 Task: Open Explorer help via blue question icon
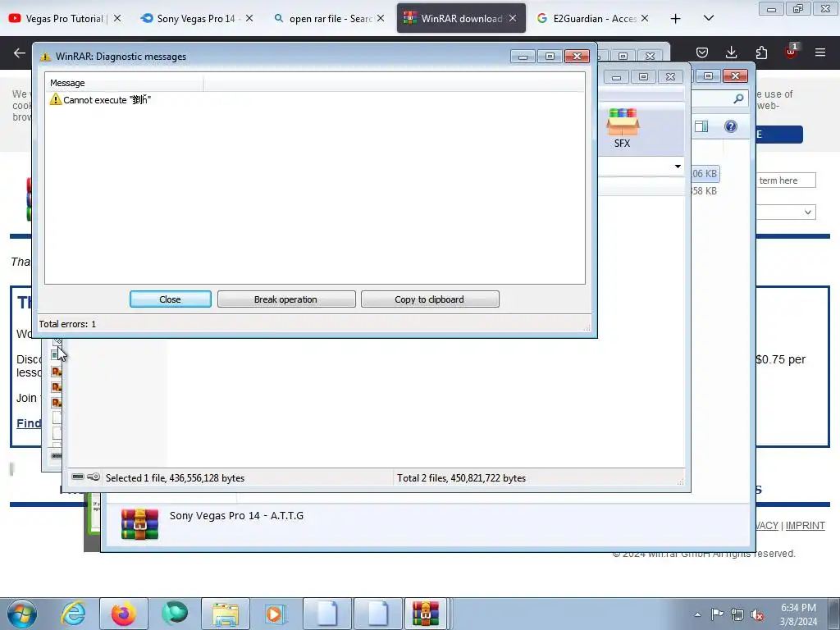[731, 126]
